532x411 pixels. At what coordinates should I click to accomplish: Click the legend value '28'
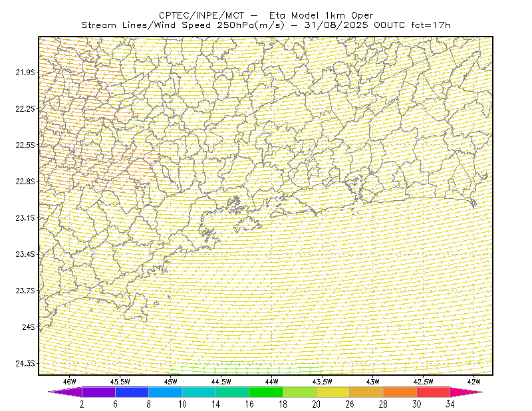pyautogui.click(x=383, y=404)
